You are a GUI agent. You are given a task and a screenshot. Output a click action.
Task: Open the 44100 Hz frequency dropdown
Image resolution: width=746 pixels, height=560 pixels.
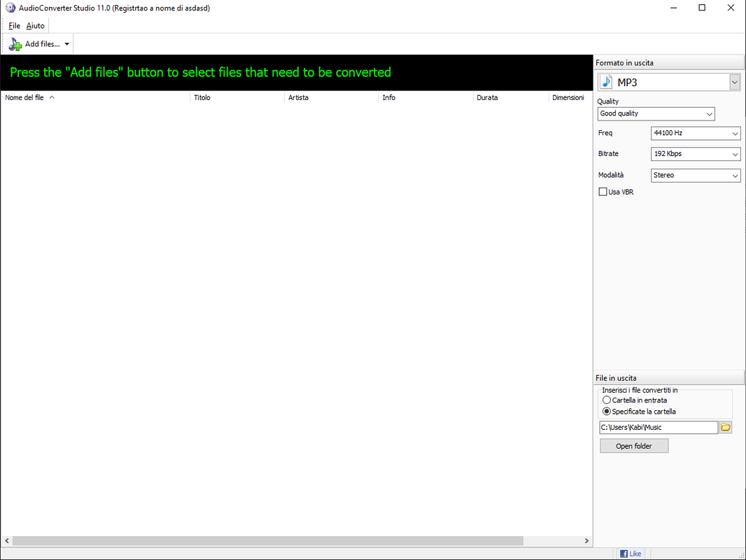pos(696,133)
